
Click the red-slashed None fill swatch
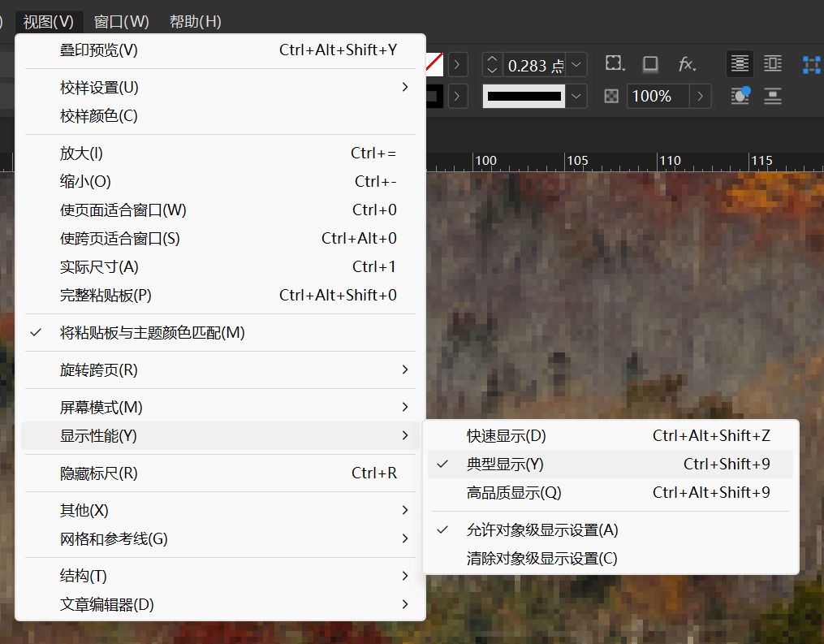tap(435, 63)
